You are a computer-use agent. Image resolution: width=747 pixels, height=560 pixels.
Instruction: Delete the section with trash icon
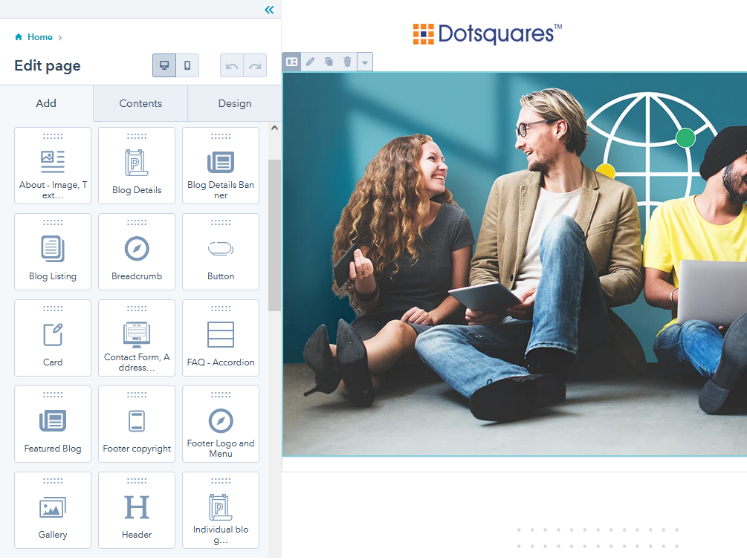pyautogui.click(x=347, y=62)
